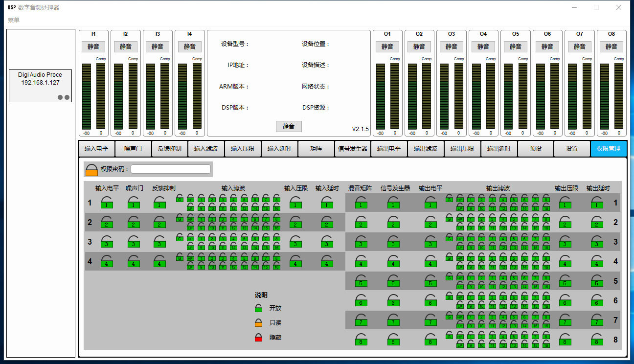Screen dimensions: 634x364
Task: Select the Digi Audio Proce device 192.168.1.127
Action: click(41, 86)
